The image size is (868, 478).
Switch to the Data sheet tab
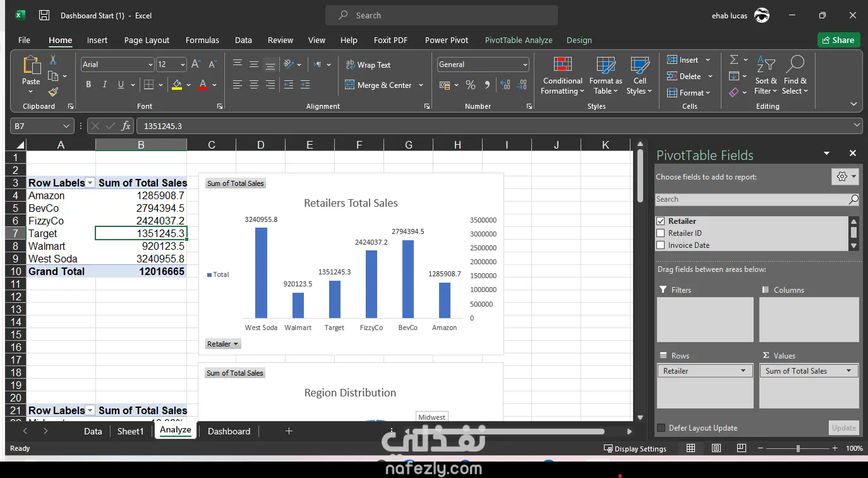(93, 431)
